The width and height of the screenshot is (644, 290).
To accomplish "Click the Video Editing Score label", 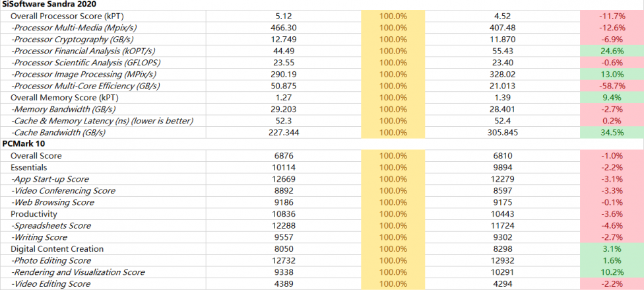I will 51,284.
